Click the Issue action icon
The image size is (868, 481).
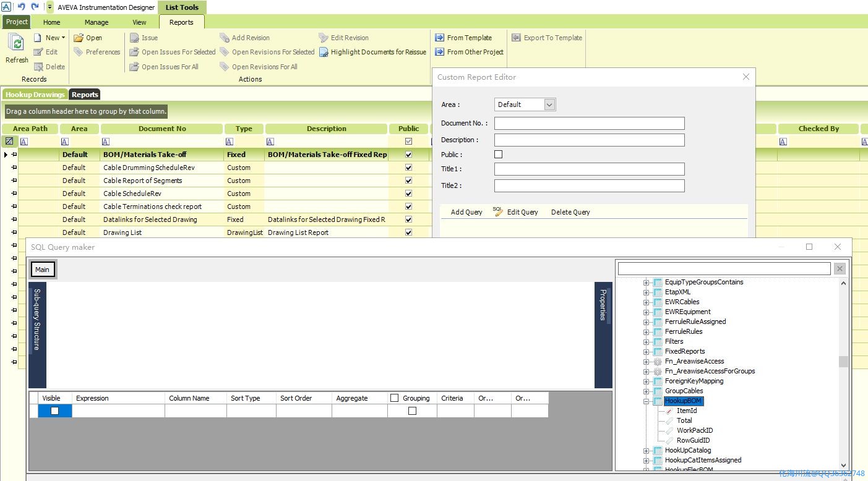(x=134, y=38)
